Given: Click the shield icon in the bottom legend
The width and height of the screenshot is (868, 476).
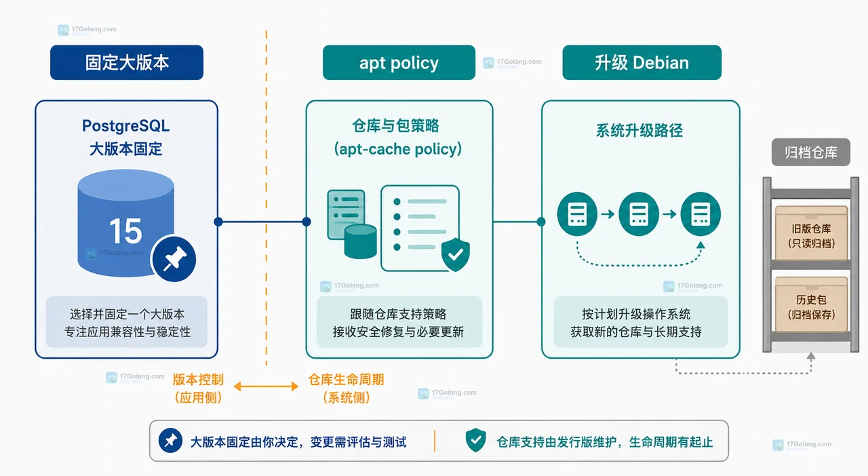Looking at the screenshot, I should pos(476,441).
